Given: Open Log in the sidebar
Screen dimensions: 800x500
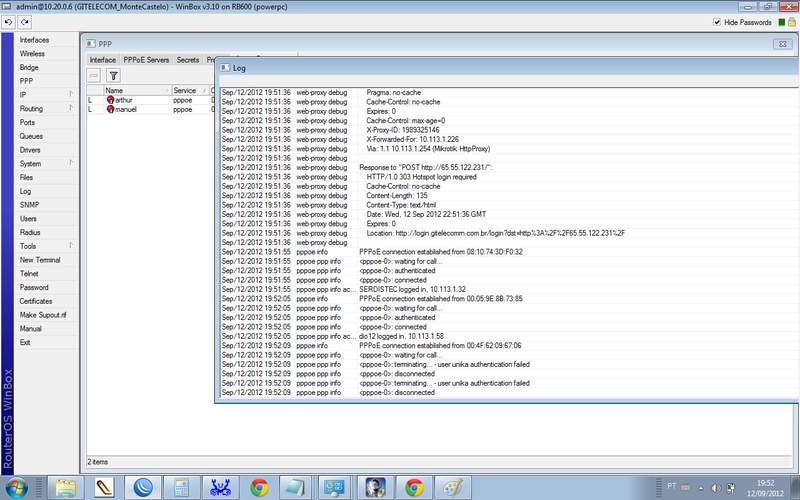Looking at the screenshot, I should [x=25, y=191].
